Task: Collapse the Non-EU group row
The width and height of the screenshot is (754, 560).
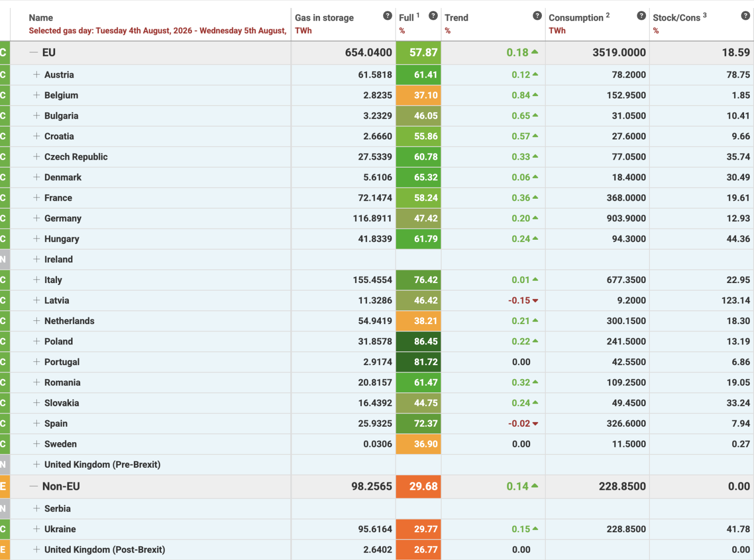Action: pyautogui.click(x=33, y=487)
